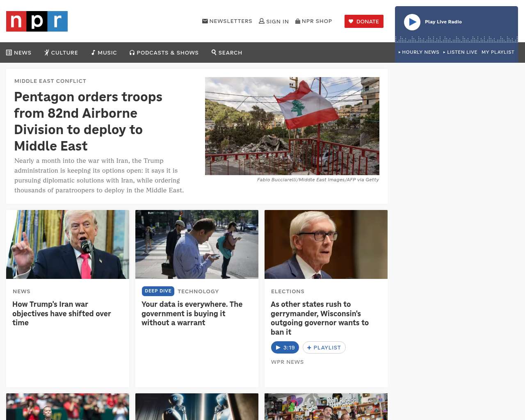Open 'How Trump's Iran war objectives' article
The height and width of the screenshot is (420, 525).
[62, 313]
